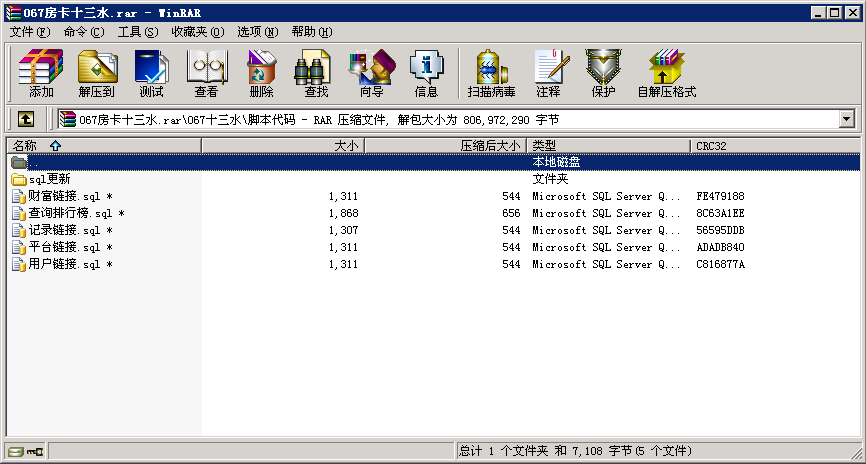Click the SFX (自解压格式) icon

click(666, 73)
